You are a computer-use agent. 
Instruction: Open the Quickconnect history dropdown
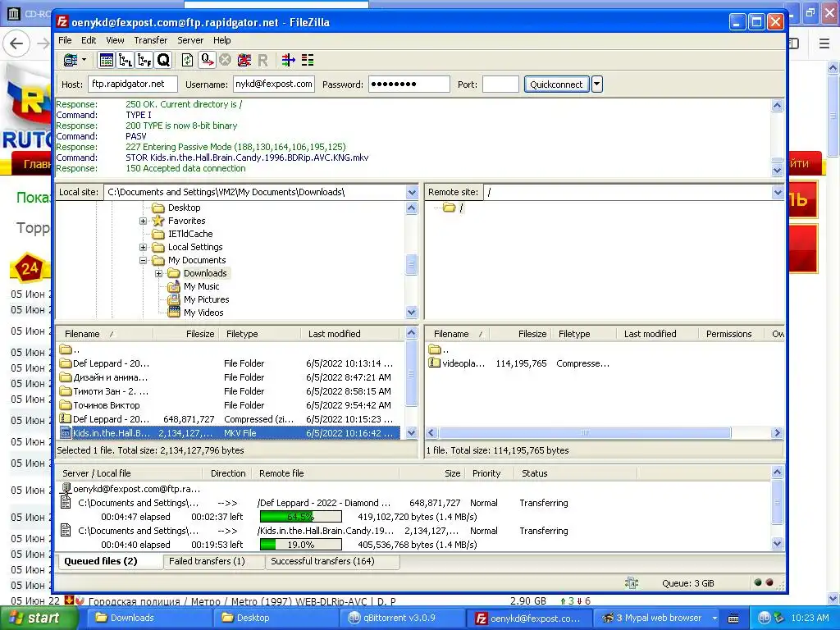(x=597, y=84)
